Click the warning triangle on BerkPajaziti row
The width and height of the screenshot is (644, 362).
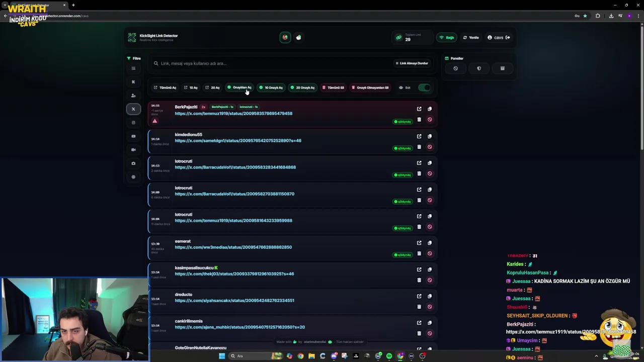(155, 121)
